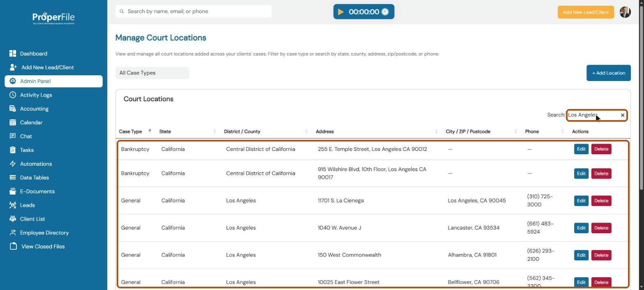Viewport: 644px width, 290px height.
Task: Edit the 255 E. Temple Street location
Action: coord(581,149)
